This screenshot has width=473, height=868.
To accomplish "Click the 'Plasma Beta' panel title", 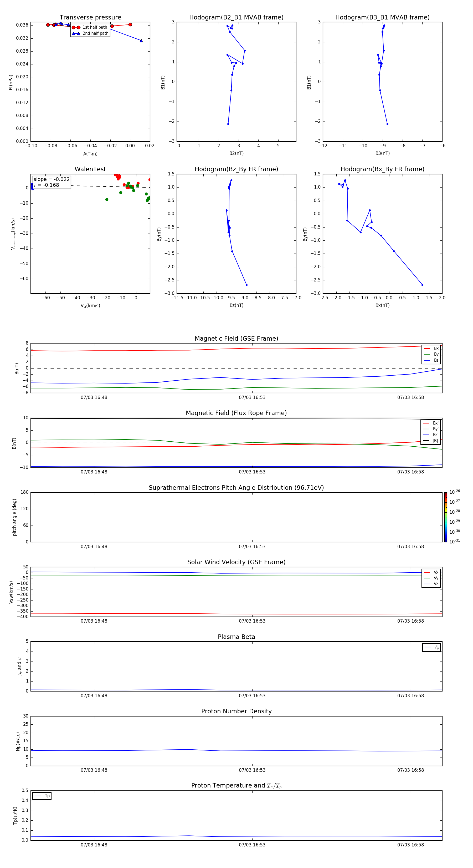I will click(236, 637).
